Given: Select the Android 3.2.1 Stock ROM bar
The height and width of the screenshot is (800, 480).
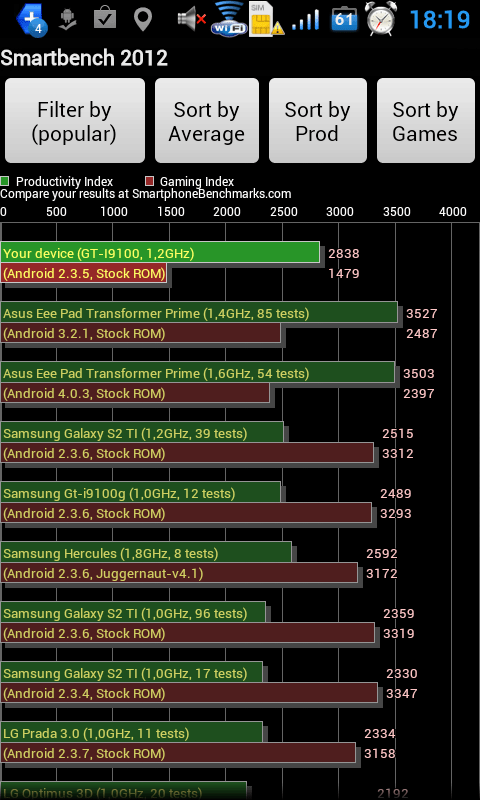Looking at the screenshot, I should [141, 333].
